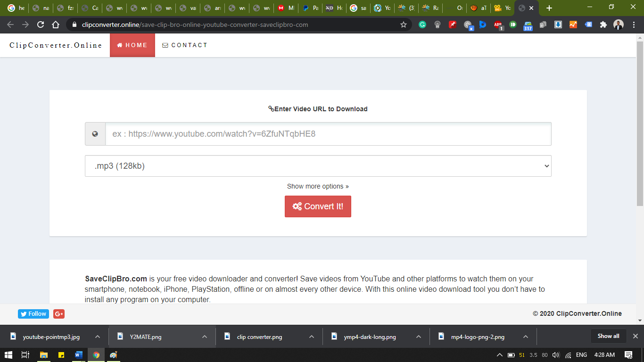The height and width of the screenshot is (362, 644).
Task: Open Microsoft Word from the taskbar
Action: pos(79,355)
